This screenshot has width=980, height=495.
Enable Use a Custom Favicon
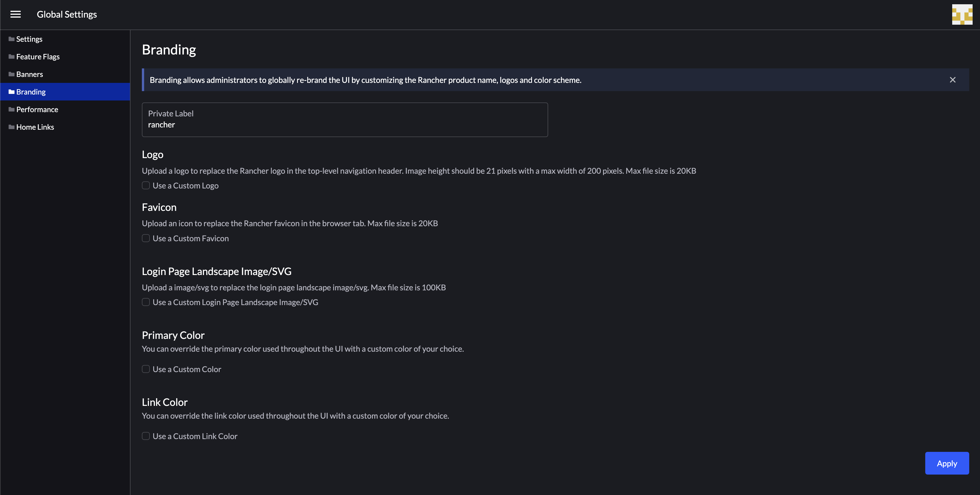(x=146, y=238)
